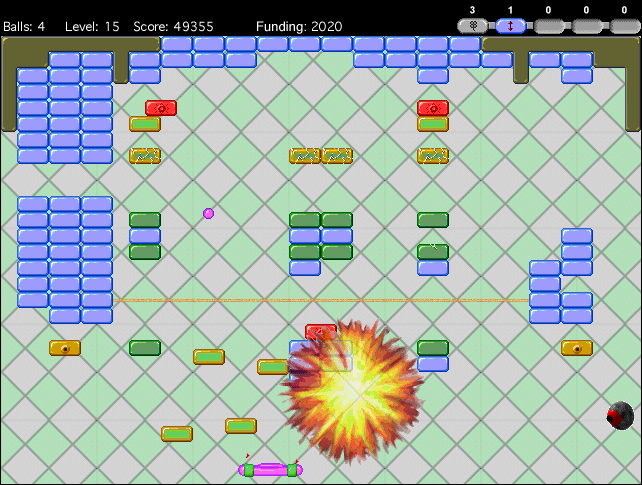Click the flower power-up slot showing 3
This screenshot has width=642, height=485.
pos(472,26)
